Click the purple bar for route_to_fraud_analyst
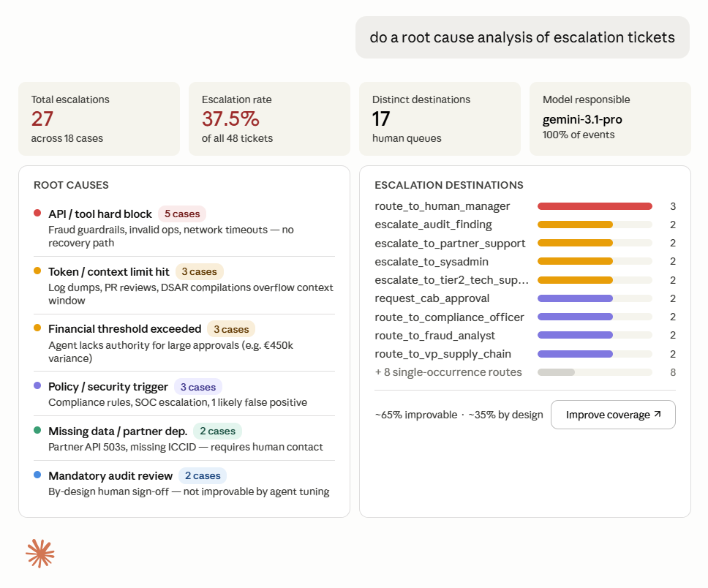This screenshot has width=708, height=588. 575,336
